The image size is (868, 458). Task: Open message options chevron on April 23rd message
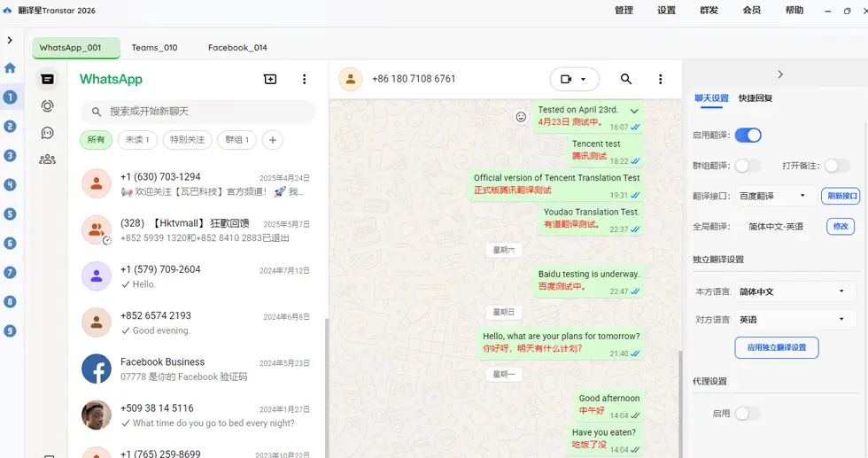coord(634,111)
